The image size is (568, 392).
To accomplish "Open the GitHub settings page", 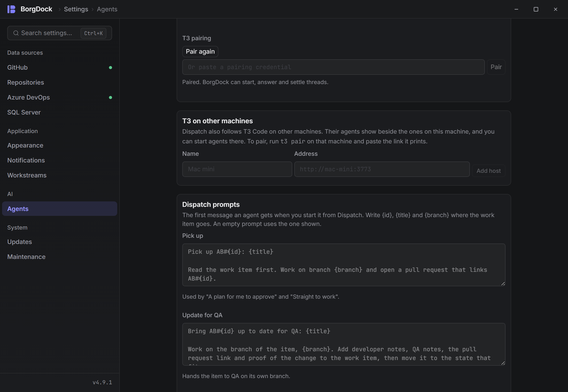I will [x=60, y=67].
